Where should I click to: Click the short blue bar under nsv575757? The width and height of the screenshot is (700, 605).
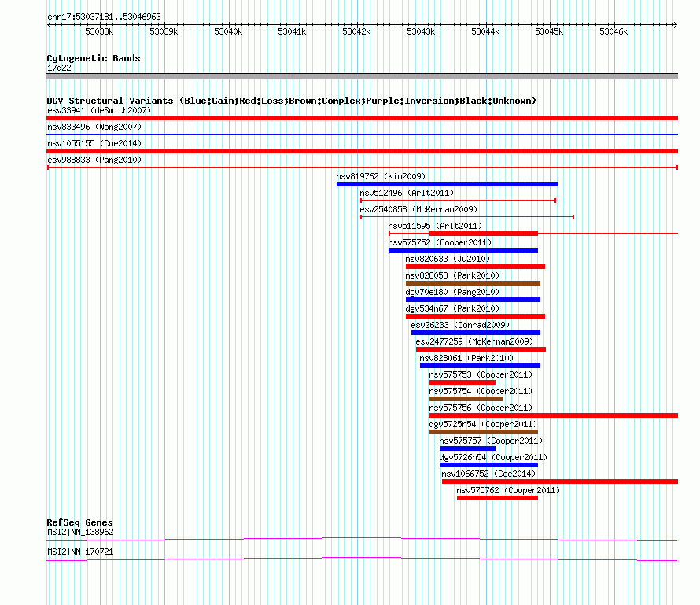pos(467,448)
